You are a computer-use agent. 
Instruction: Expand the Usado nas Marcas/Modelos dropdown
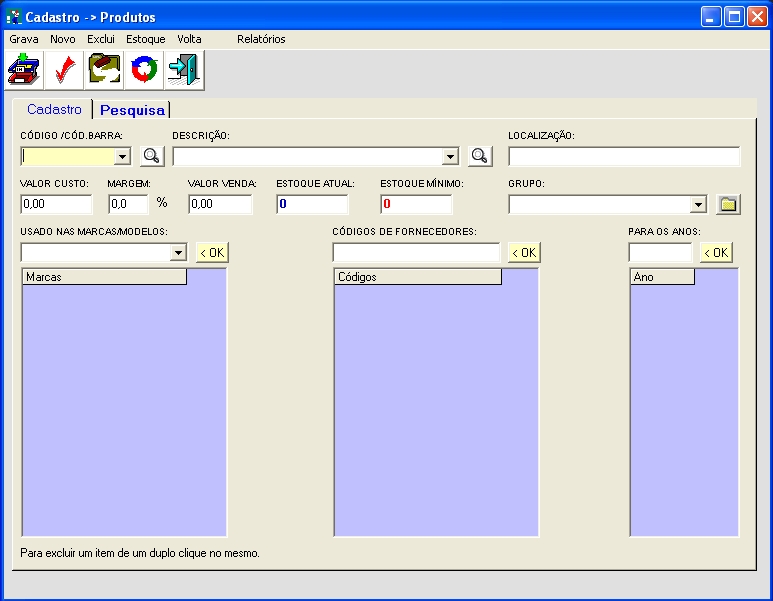coord(178,253)
